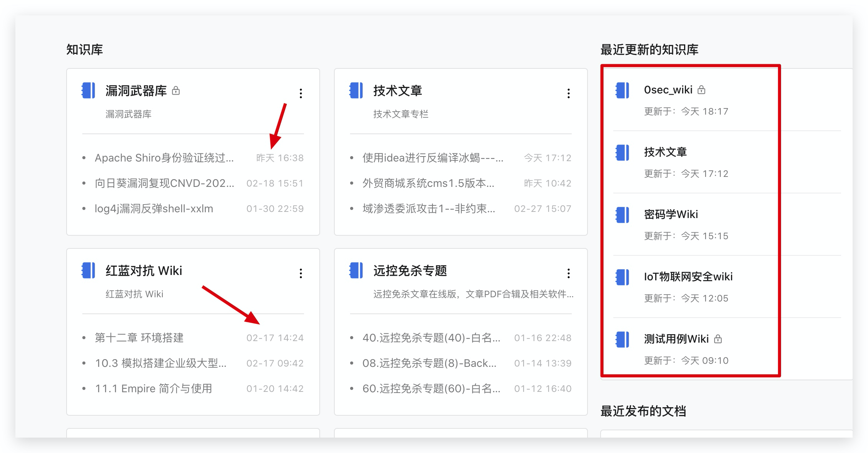
Task: Click the 技术文章 card notebook icon
Action: (x=356, y=90)
